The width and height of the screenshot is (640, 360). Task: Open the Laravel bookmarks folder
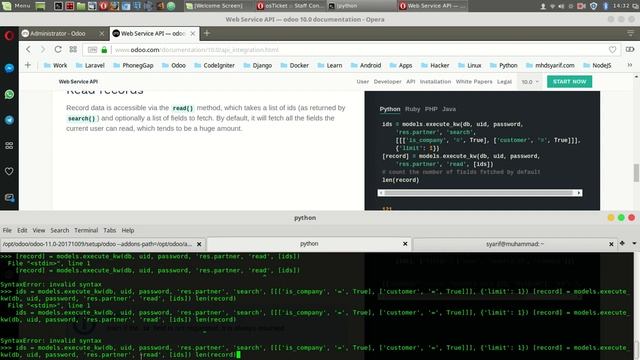pyautogui.click(x=90, y=65)
